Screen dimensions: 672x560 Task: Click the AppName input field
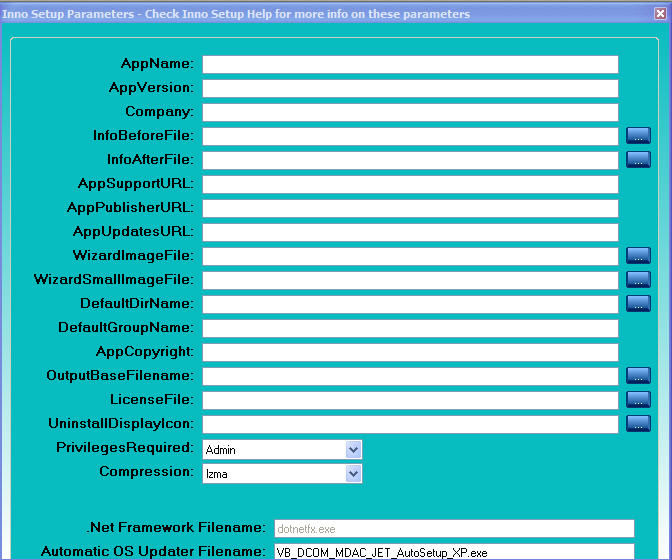(x=410, y=64)
